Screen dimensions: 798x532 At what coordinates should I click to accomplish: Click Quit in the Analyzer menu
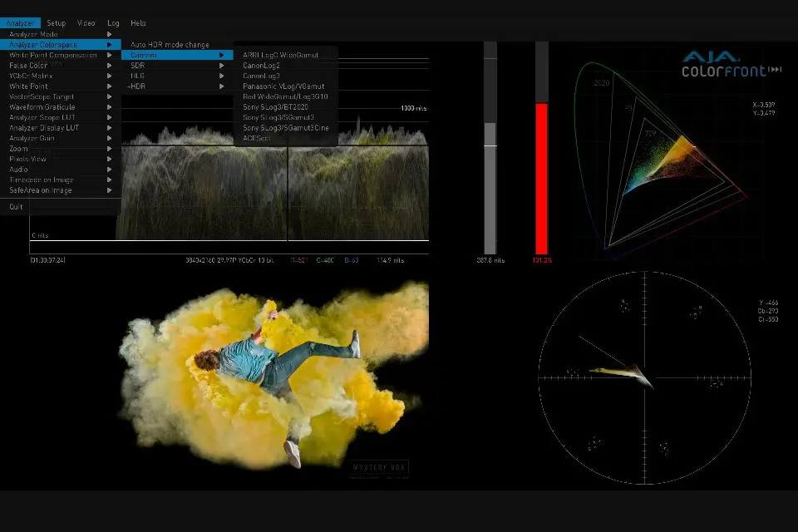click(17, 206)
